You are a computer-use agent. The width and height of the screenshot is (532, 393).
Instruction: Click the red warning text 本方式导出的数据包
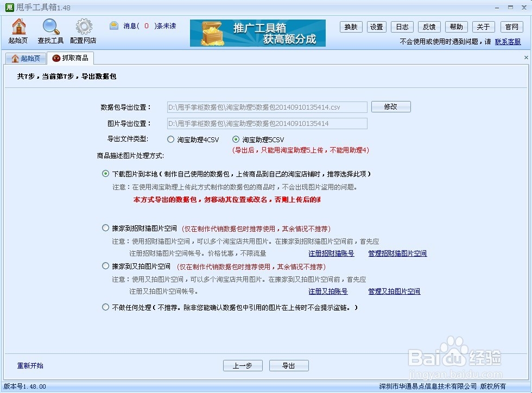[227, 200]
